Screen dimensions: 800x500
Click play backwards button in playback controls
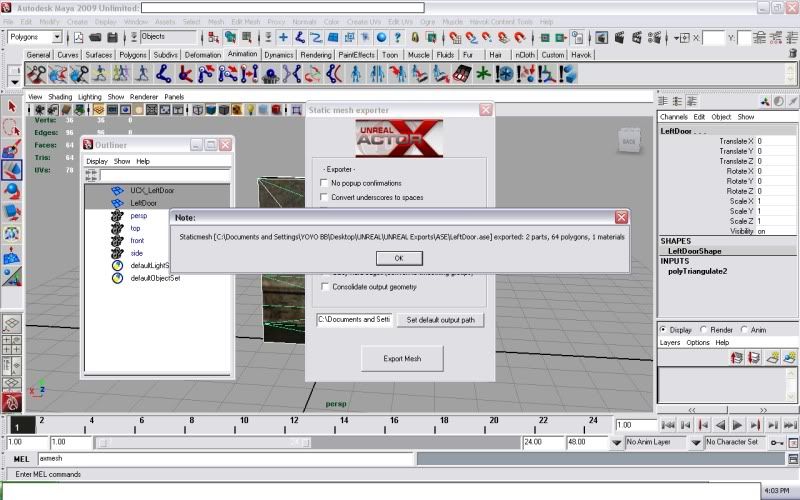tap(720, 425)
